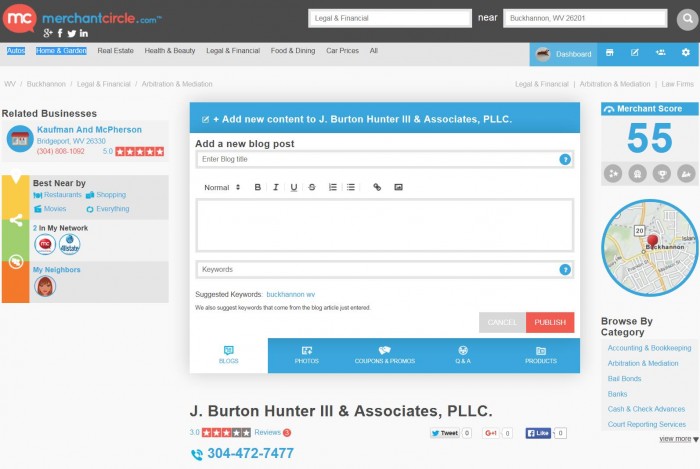Open the My Neighbors avatar
Viewport: 700px width, 469px height.
pos(45,286)
